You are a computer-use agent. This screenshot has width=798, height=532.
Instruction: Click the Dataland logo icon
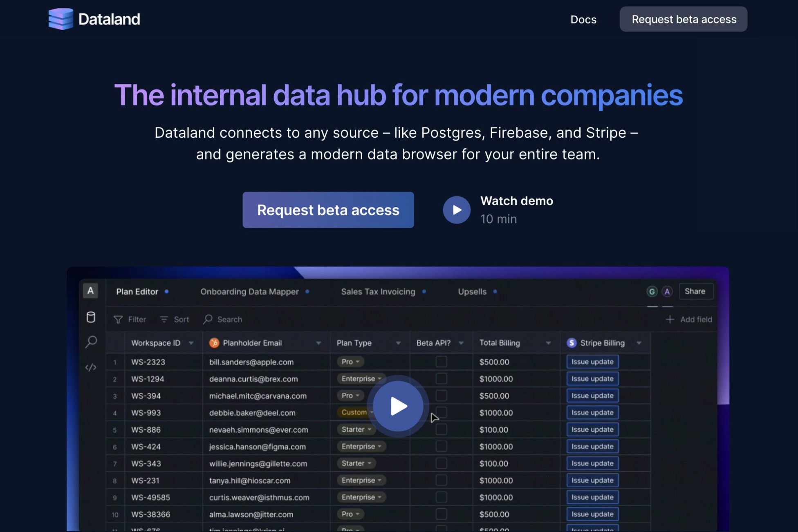[x=61, y=19]
